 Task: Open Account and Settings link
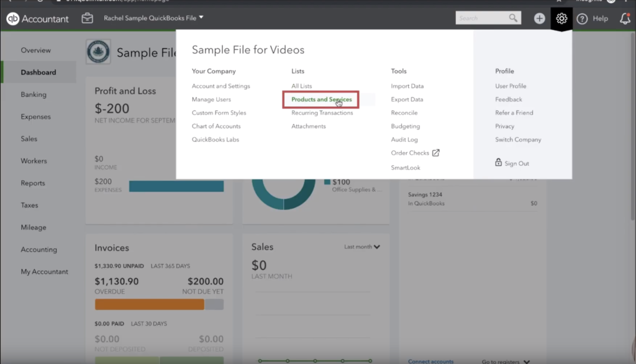click(220, 86)
